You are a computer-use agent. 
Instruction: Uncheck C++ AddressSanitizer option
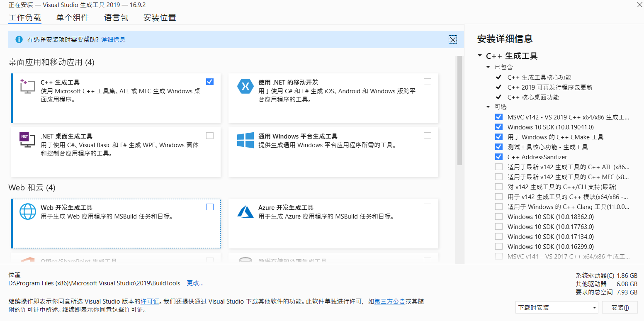pos(499,157)
